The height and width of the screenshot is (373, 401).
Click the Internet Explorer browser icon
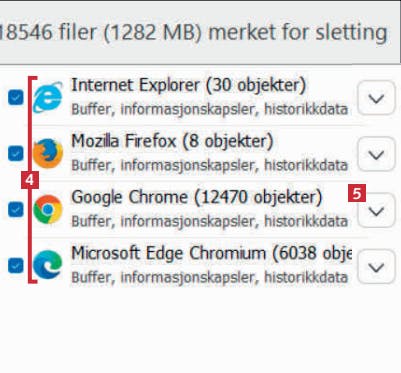click(x=48, y=97)
